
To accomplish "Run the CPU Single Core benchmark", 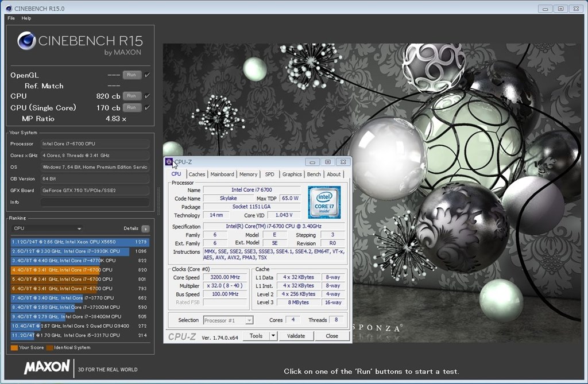I will pos(131,108).
